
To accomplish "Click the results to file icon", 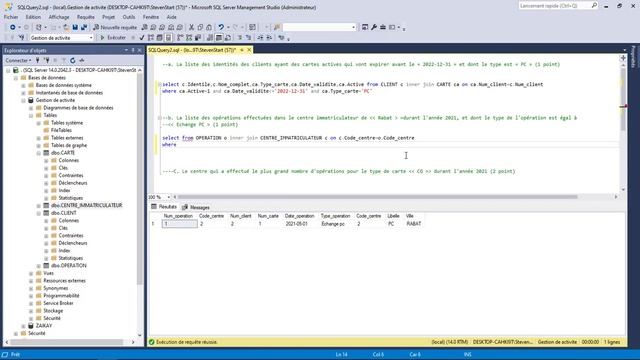I will 228,38.
